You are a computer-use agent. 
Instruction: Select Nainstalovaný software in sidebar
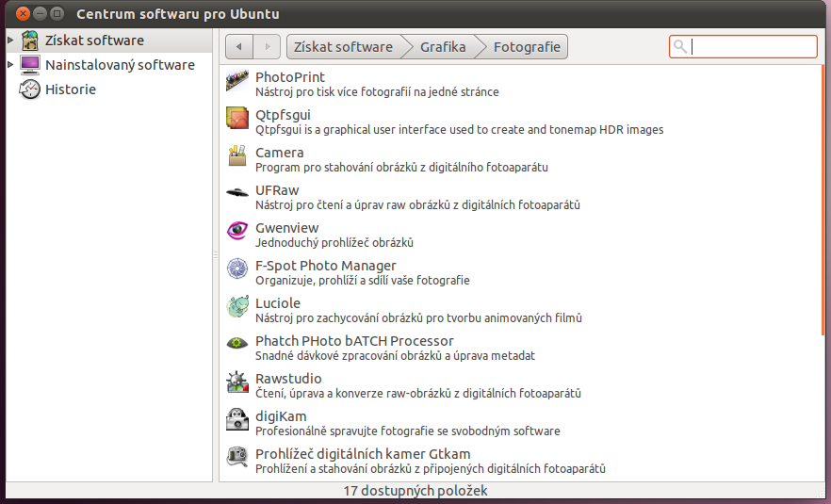(120, 65)
